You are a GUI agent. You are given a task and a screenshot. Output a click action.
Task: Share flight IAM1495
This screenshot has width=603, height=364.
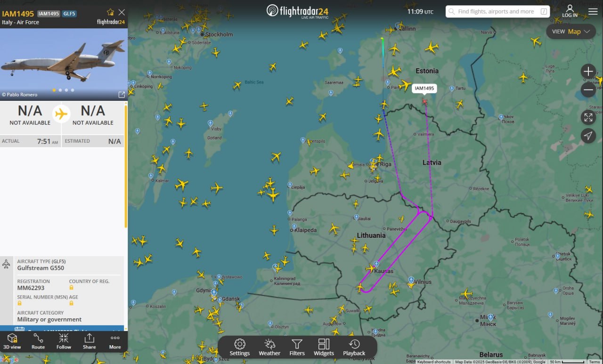point(89,341)
